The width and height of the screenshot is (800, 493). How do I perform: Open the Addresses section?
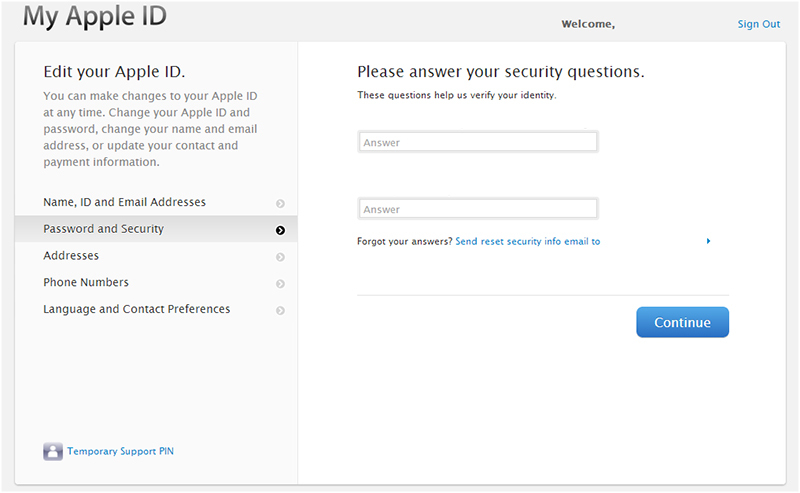pyautogui.click(x=156, y=256)
